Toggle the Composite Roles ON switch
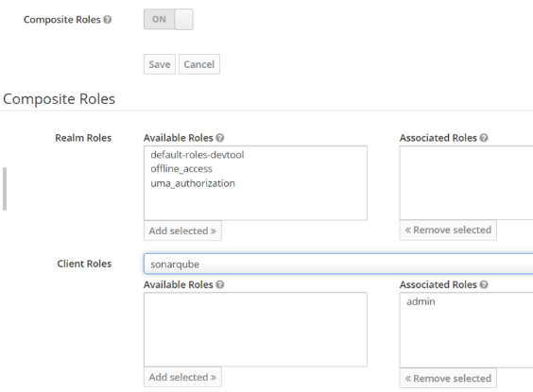The image size is (533, 392). [x=168, y=19]
